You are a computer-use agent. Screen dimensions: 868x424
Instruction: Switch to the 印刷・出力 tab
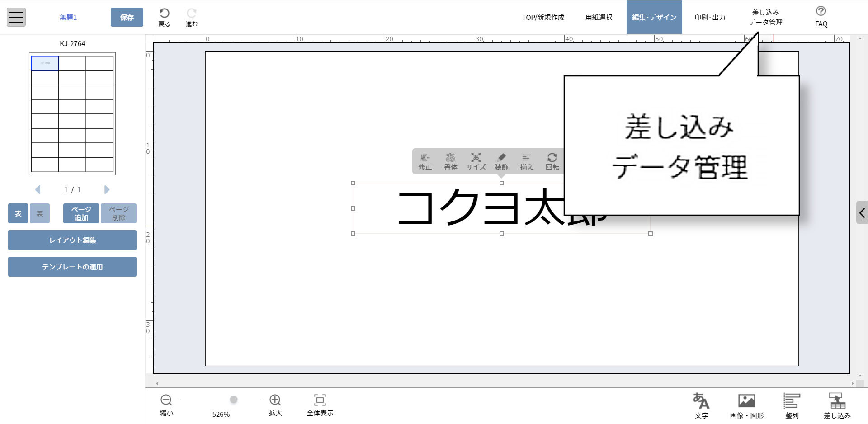(709, 17)
